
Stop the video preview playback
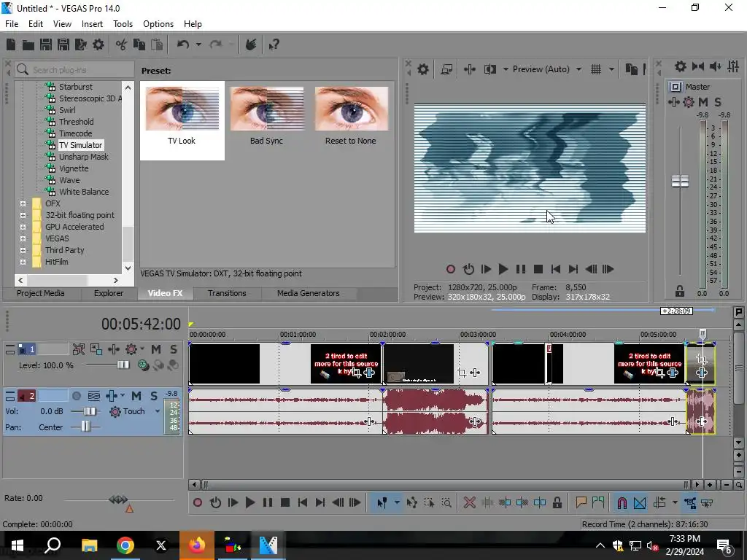538,269
